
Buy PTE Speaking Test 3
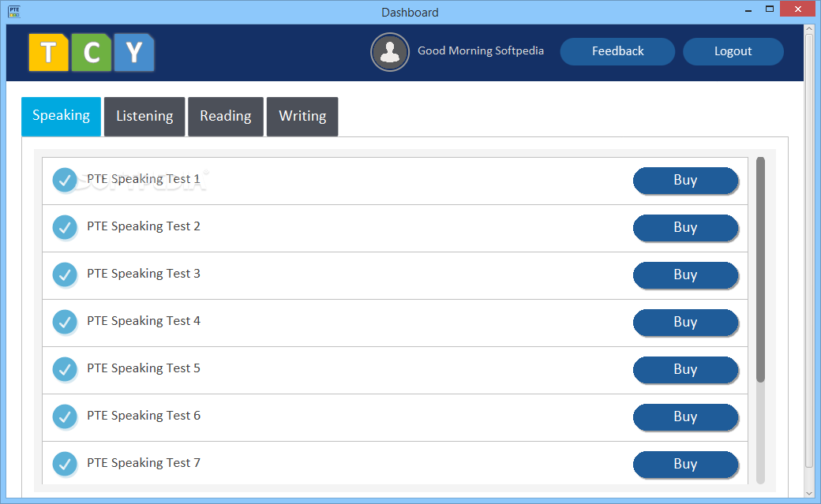[685, 275]
